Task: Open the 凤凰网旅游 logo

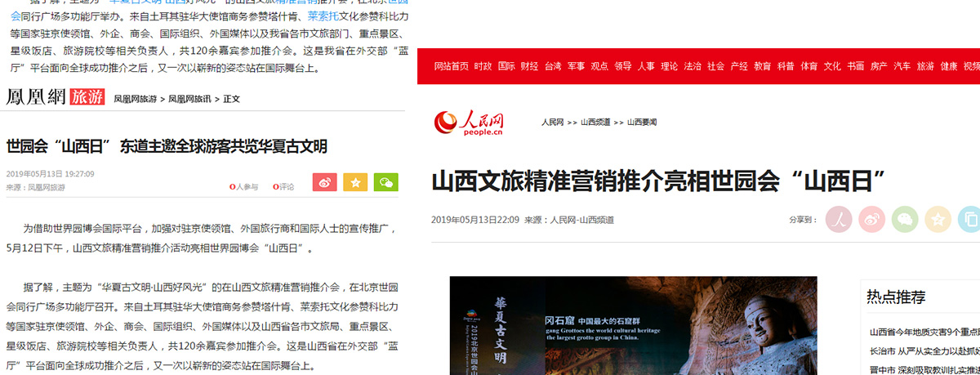Action: click(x=56, y=97)
